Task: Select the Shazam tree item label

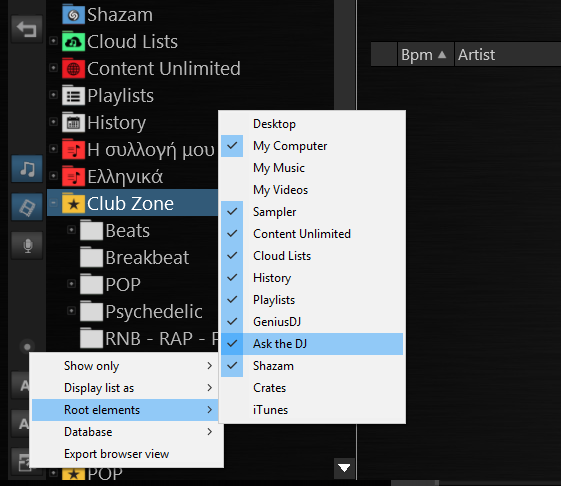Action: (x=120, y=15)
